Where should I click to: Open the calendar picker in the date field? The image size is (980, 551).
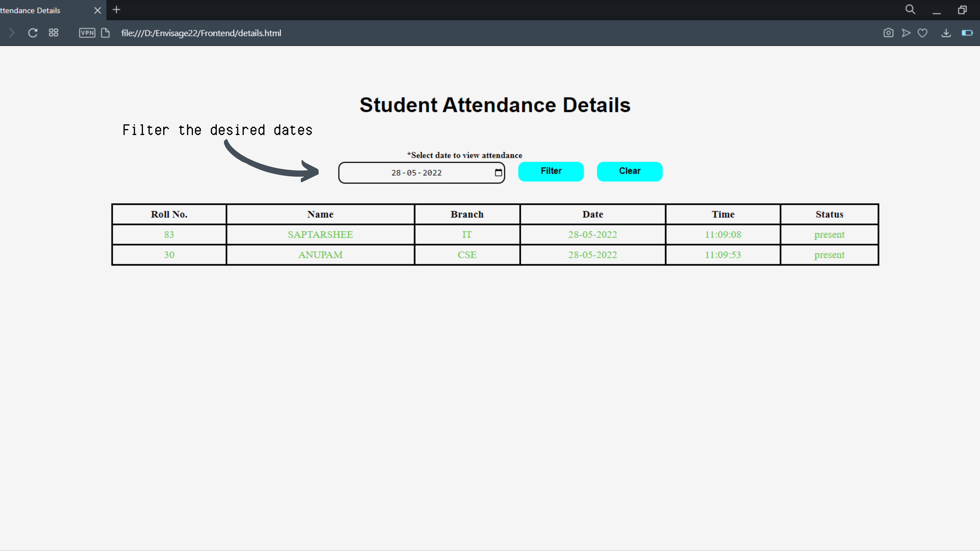[x=498, y=173]
